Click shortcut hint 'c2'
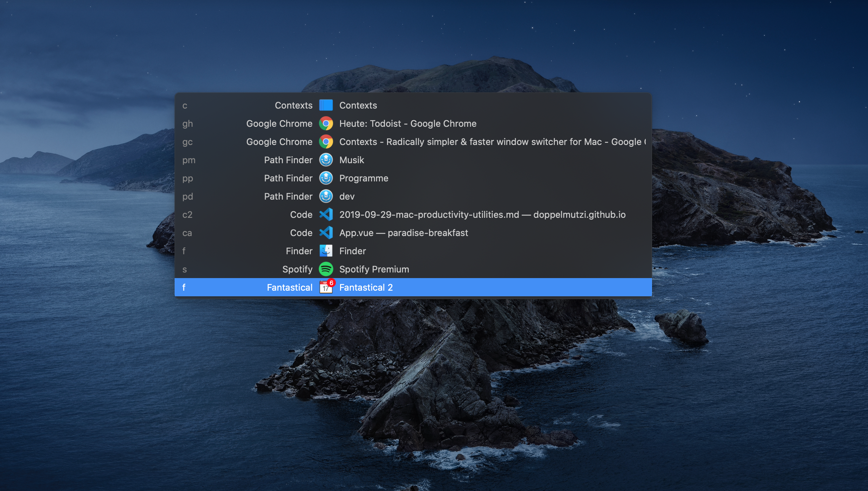 (187, 215)
